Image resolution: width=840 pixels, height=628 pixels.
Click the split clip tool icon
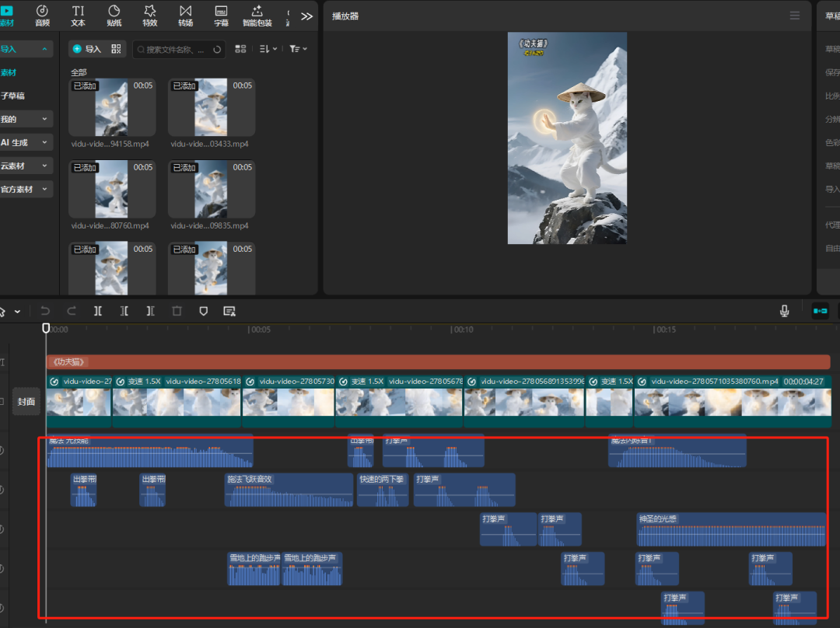point(98,311)
